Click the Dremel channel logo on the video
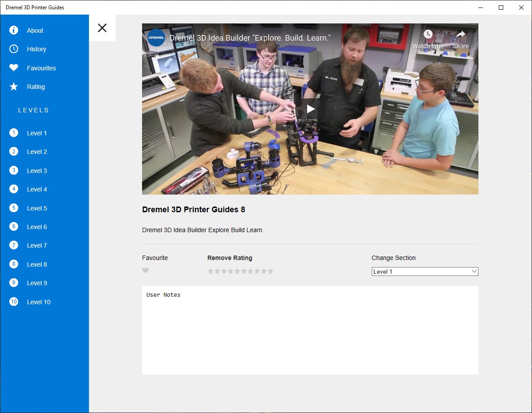This screenshot has height=413, width=532. (156, 38)
